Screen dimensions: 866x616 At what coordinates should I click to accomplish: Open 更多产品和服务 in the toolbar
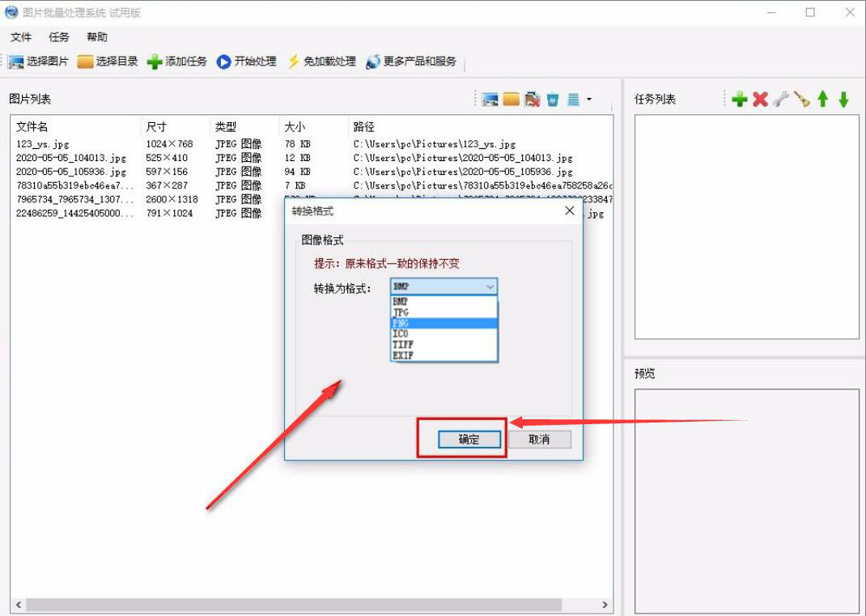pyautogui.click(x=411, y=62)
